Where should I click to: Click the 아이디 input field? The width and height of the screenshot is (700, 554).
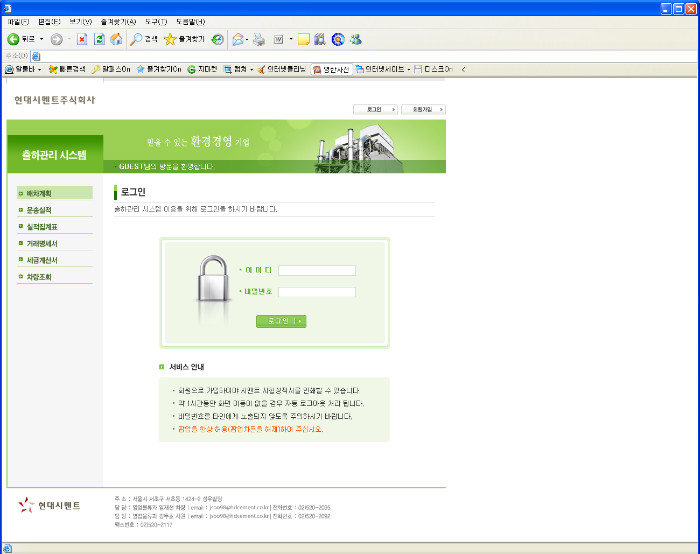tap(317, 270)
